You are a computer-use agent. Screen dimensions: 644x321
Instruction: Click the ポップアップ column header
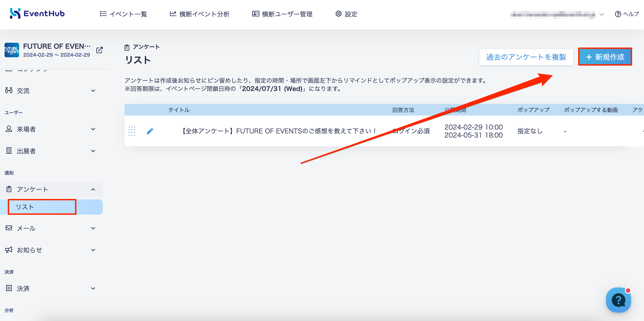pos(533,110)
